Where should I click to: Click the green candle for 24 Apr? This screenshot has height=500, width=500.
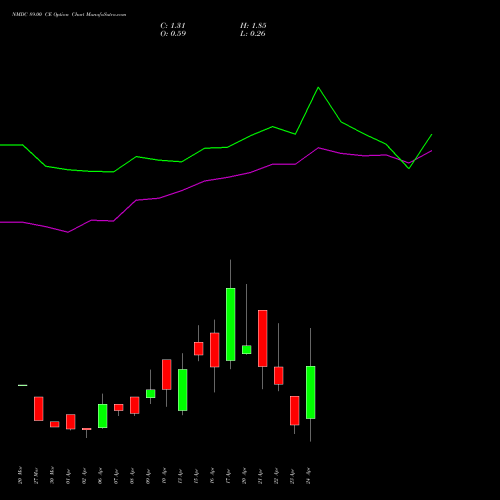[311, 392]
